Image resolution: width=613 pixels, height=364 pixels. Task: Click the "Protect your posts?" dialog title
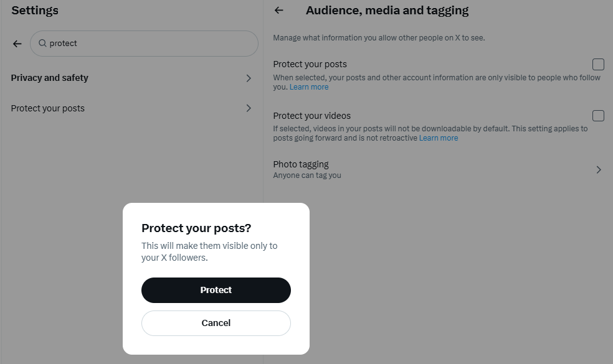coord(196,228)
